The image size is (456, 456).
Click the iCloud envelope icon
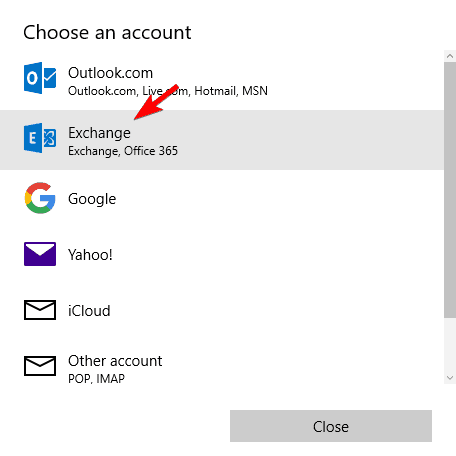[x=40, y=310]
